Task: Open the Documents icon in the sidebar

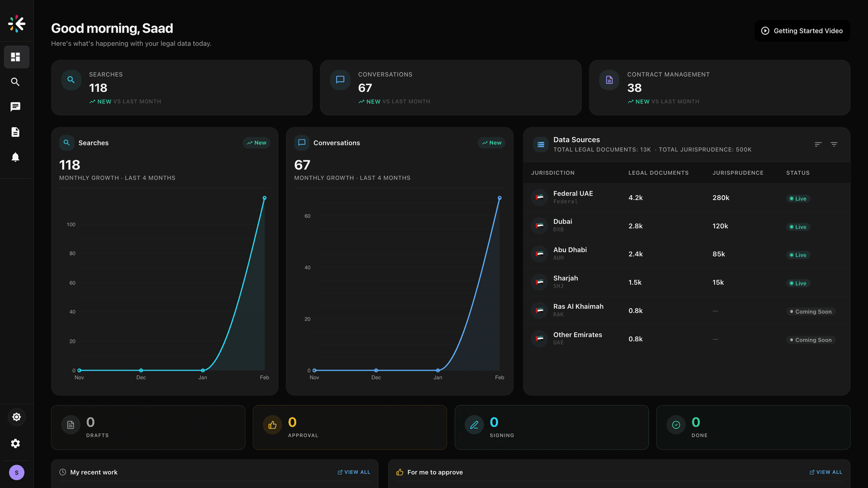Action: click(15, 131)
